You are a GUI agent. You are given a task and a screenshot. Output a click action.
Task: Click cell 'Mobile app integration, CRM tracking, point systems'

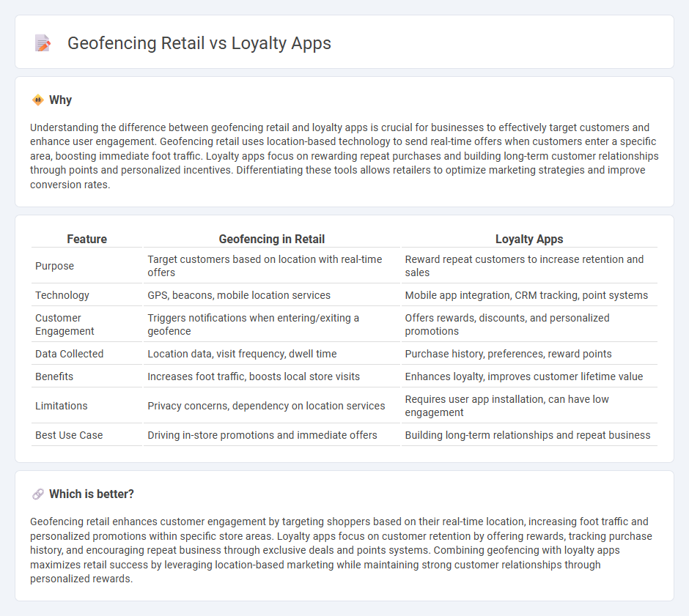tap(529, 295)
